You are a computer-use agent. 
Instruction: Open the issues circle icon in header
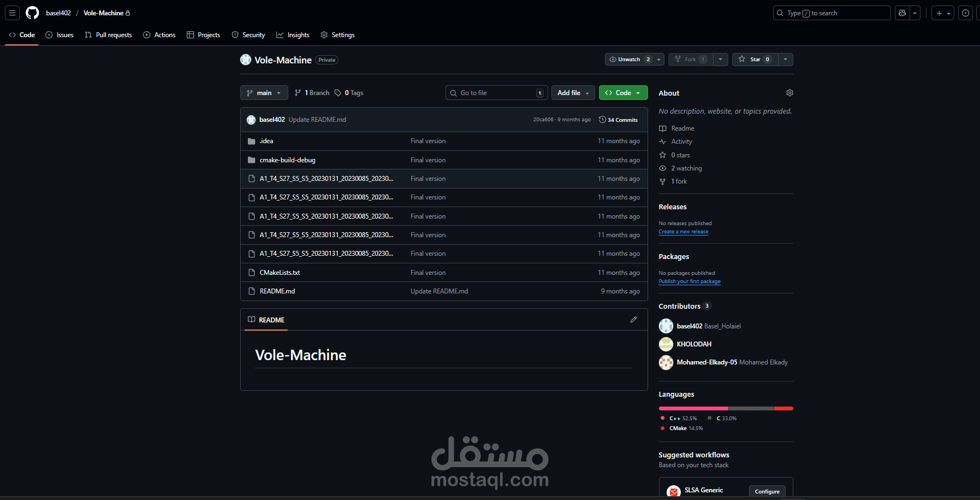click(965, 13)
